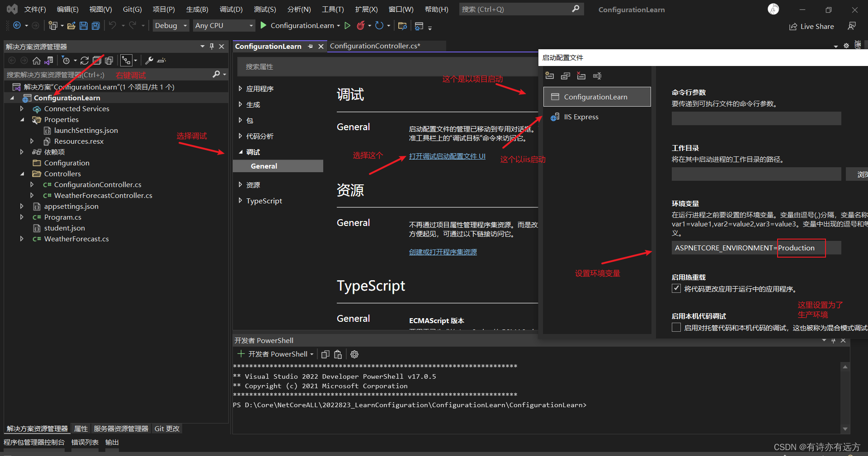Click the Live Share button

point(812,26)
